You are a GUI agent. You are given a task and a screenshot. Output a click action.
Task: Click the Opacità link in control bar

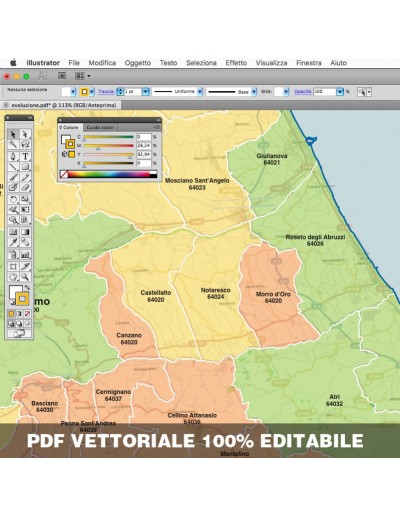click(303, 92)
